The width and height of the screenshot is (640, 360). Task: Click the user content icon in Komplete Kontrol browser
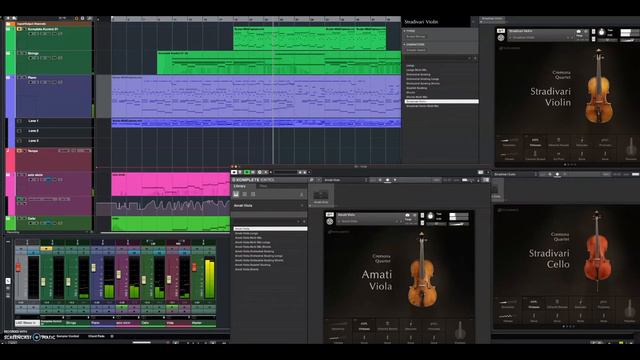click(302, 195)
